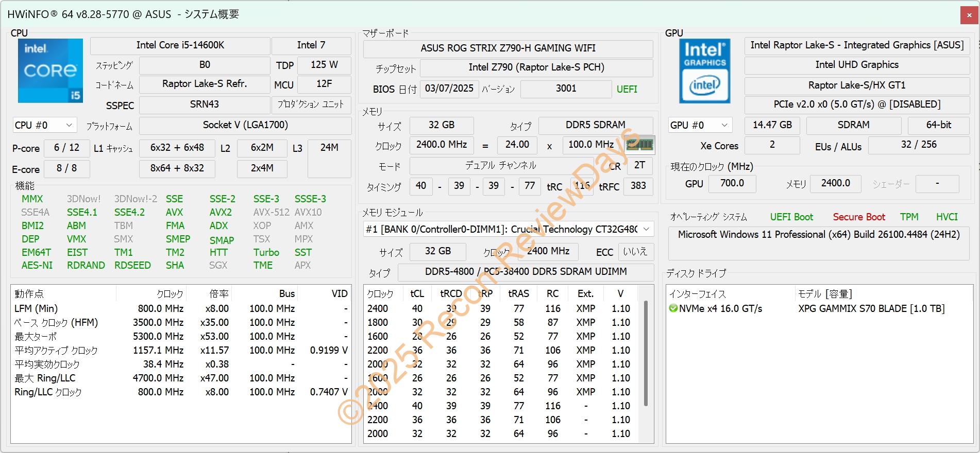The height and width of the screenshot is (453, 980).
Task: Click the red Secure Boot label
Action: click(x=858, y=217)
